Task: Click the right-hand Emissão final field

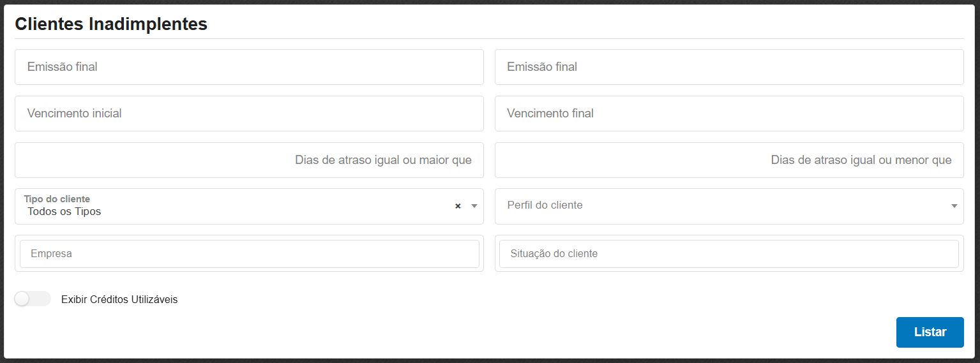Action: coord(728,67)
